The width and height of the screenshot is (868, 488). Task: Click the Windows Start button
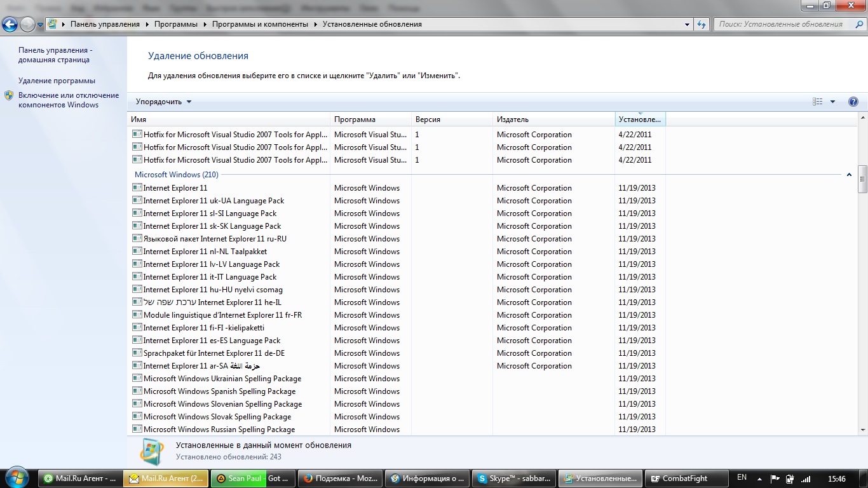click(x=17, y=478)
